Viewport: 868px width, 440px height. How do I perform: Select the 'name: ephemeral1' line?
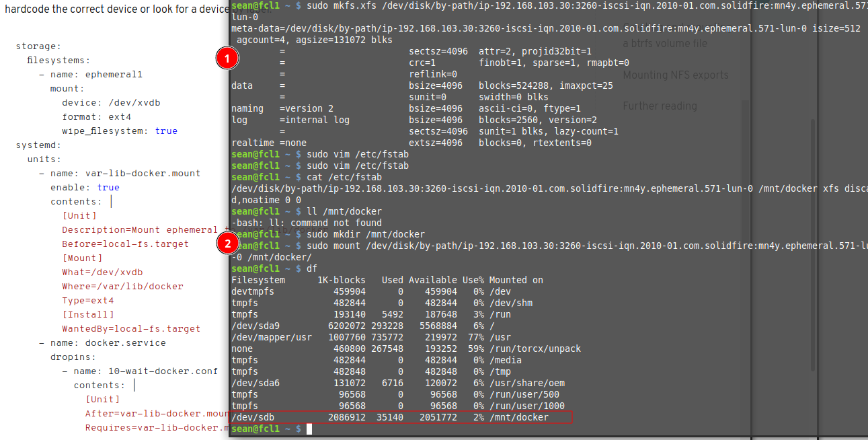(91, 75)
